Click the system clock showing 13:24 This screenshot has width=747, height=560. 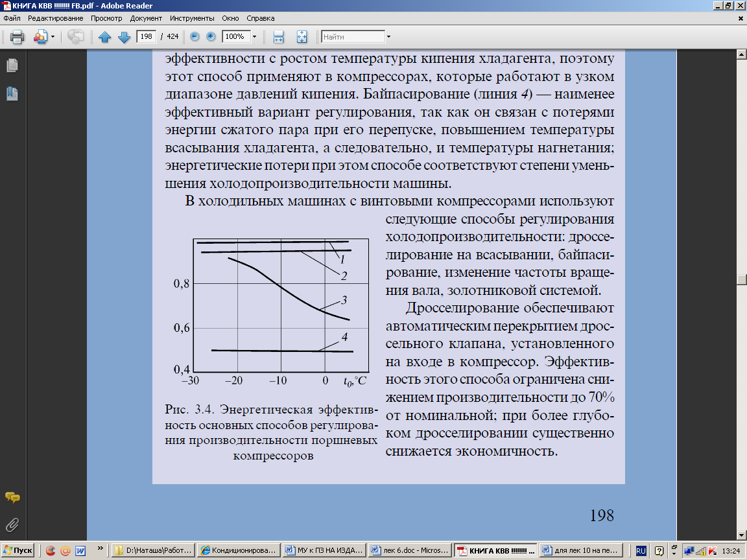coord(731,551)
